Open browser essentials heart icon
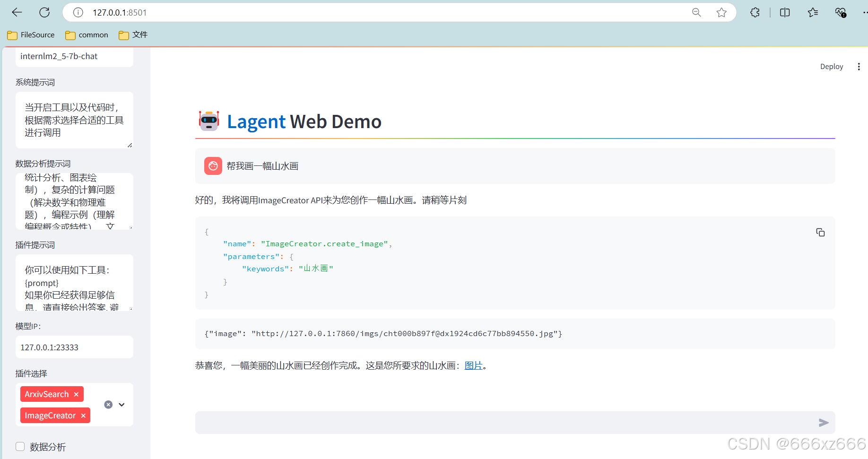The width and height of the screenshot is (868, 459). click(x=841, y=12)
